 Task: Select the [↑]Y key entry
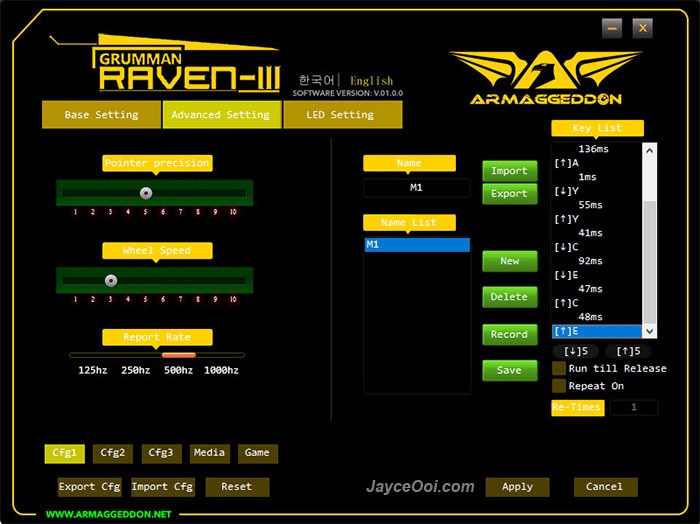[x=597, y=219]
